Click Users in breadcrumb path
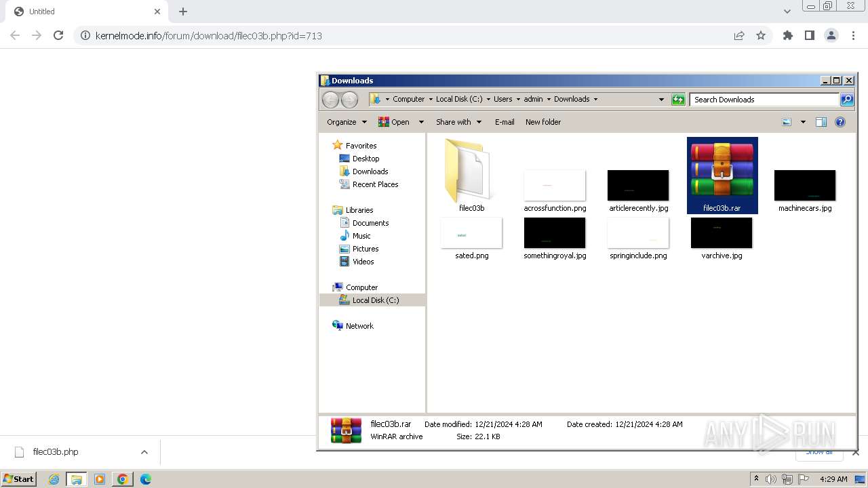Screen dimensions: 868x488 click(502, 99)
